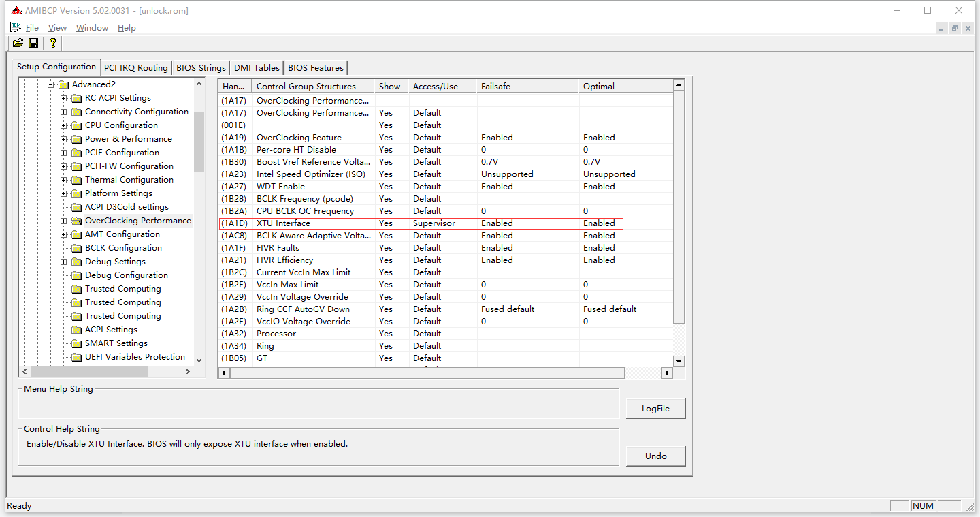The image size is (980, 517).
Task: Click the Failsafe column header
Action: (527, 86)
